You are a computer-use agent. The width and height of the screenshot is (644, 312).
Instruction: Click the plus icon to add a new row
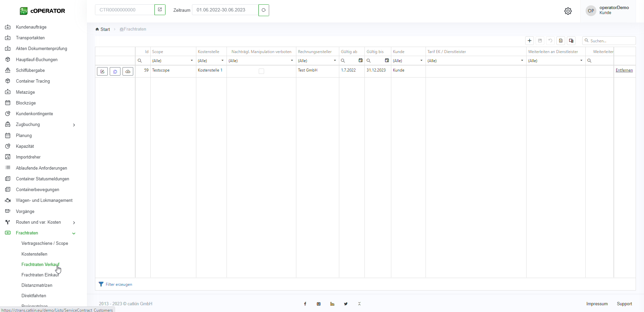(530, 41)
